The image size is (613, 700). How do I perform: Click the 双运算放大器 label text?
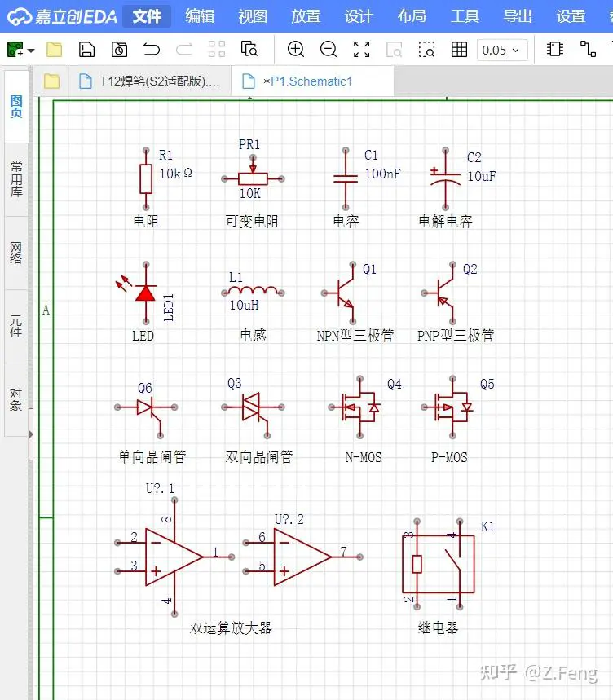pyautogui.click(x=231, y=627)
